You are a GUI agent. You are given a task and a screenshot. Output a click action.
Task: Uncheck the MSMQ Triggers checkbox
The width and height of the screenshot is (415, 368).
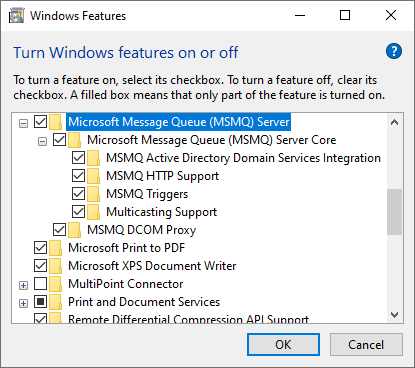tap(78, 194)
